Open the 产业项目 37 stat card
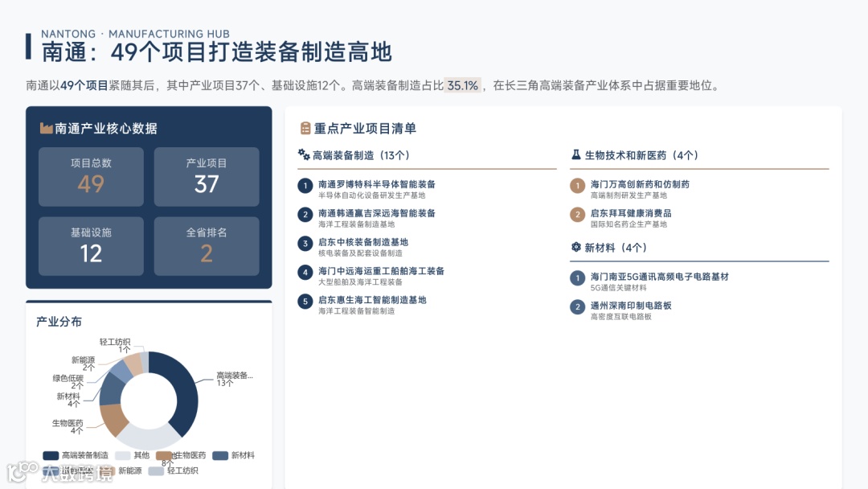 (207, 177)
